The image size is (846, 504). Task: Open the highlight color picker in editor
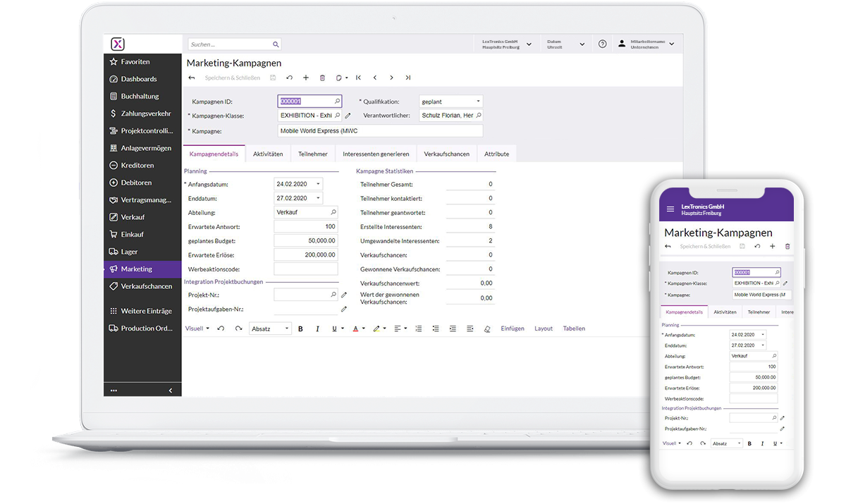[379, 328]
